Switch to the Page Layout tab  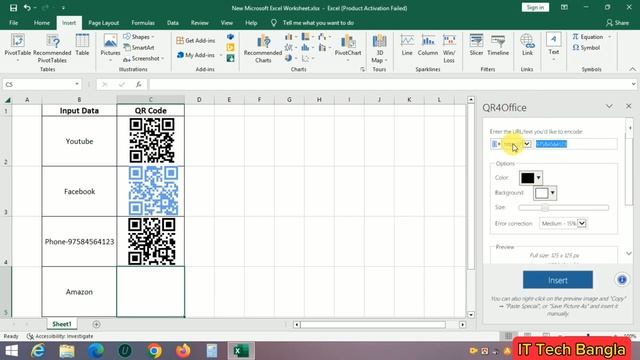pos(104,23)
